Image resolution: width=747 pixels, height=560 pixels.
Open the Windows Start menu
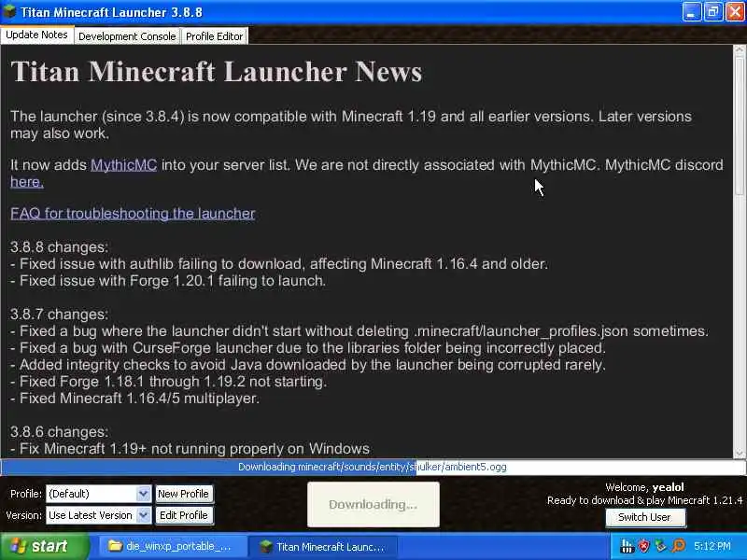(x=44, y=546)
